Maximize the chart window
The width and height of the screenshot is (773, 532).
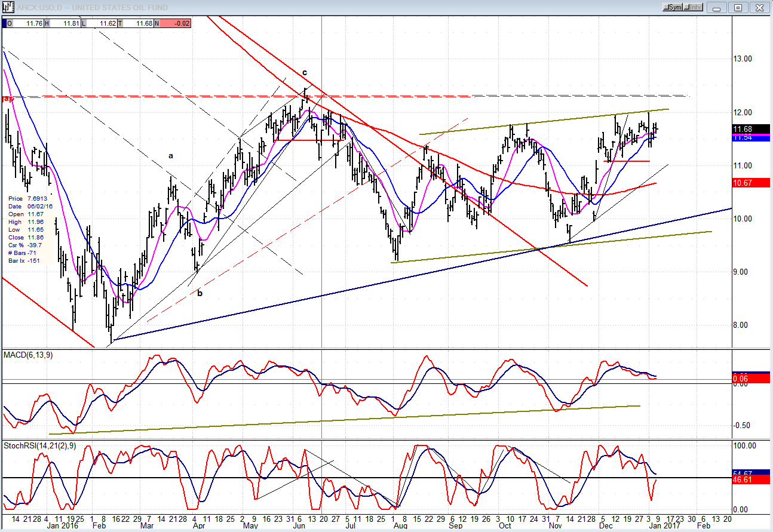click(738, 7)
